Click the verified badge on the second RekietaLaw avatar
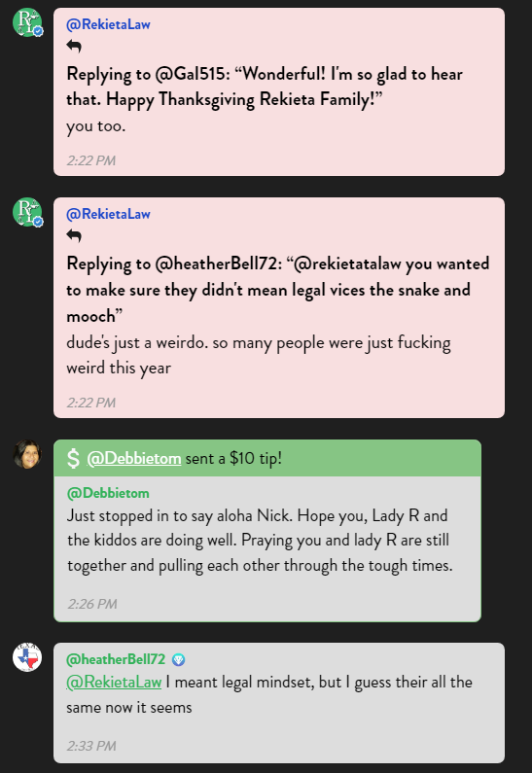This screenshot has height=773, width=532. (x=38, y=222)
